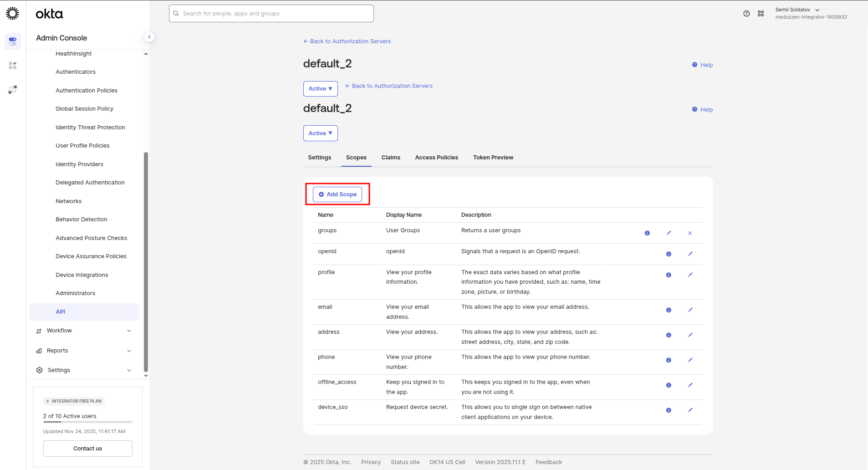Follow the top Back to Authorization Servers link
The image size is (868, 470).
347,41
